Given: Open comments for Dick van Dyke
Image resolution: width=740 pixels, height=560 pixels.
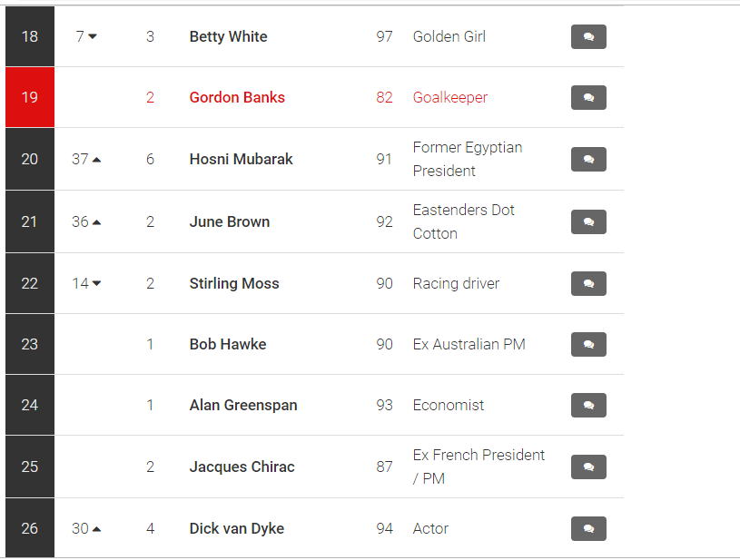Looking at the screenshot, I should tap(588, 529).
